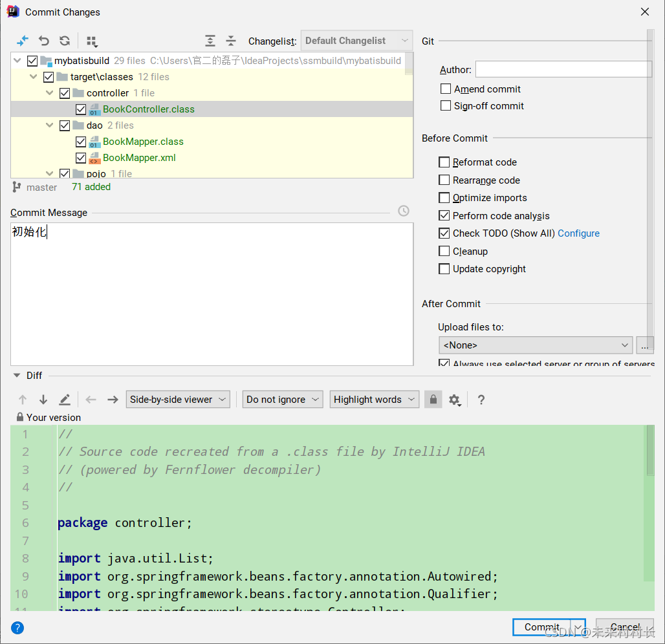The height and width of the screenshot is (644, 665).
Task: Open the Highlight words dropdown
Action: 374,400
